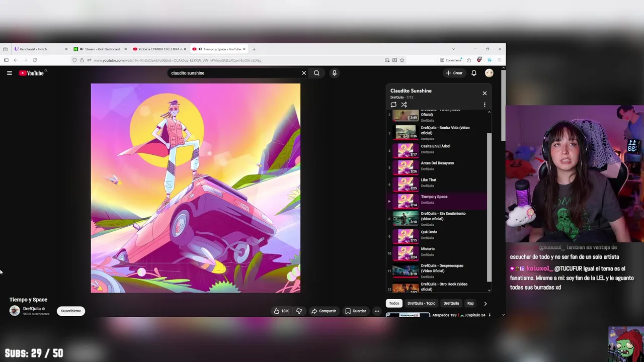Play Misterio playlist entry

coord(438,252)
